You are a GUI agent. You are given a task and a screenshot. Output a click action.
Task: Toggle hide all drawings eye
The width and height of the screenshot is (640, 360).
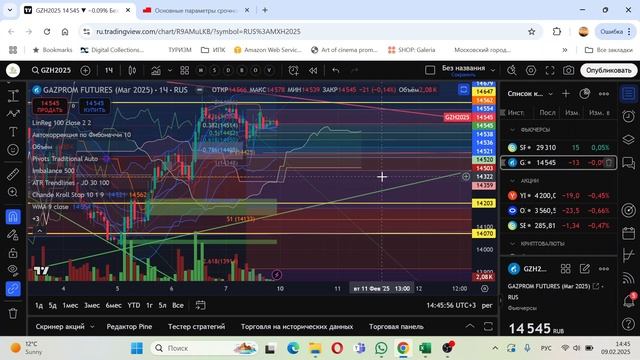point(13,270)
